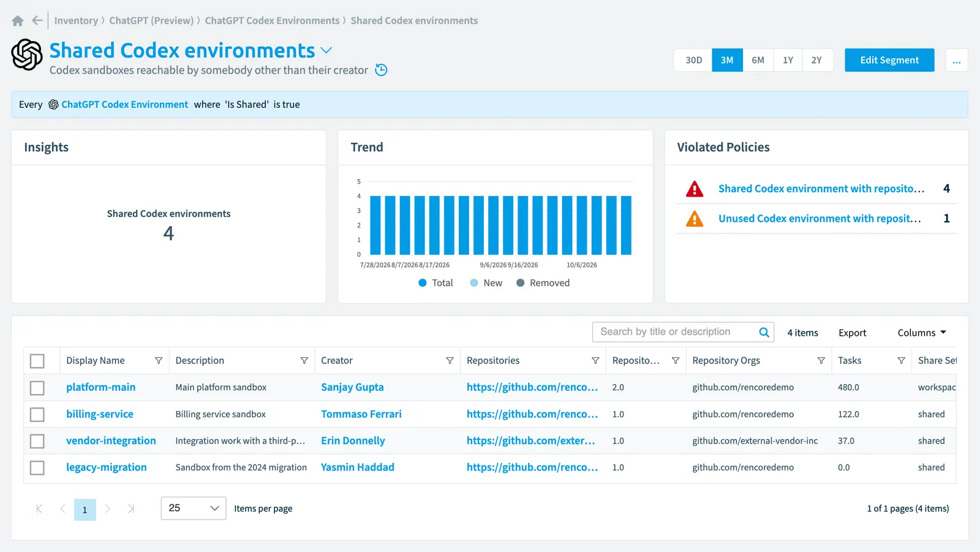Go to first page icon
This screenshot has width=980, height=552.
pyautogui.click(x=39, y=509)
